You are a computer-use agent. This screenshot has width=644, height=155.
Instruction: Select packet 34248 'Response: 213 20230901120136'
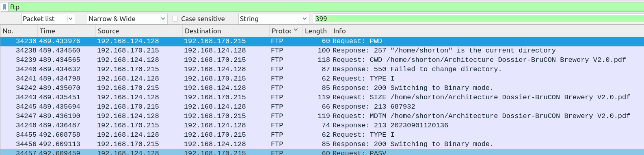pyautogui.click(x=322, y=125)
